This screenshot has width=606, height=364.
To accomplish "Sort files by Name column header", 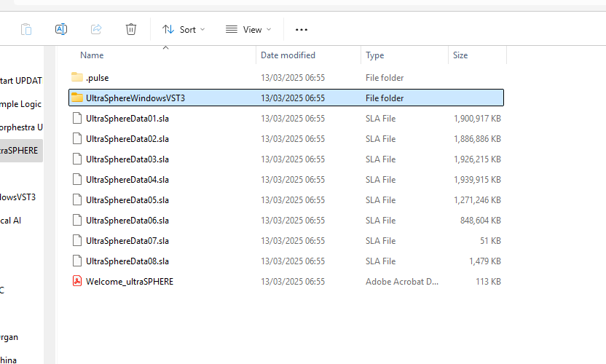I will (x=92, y=55).
